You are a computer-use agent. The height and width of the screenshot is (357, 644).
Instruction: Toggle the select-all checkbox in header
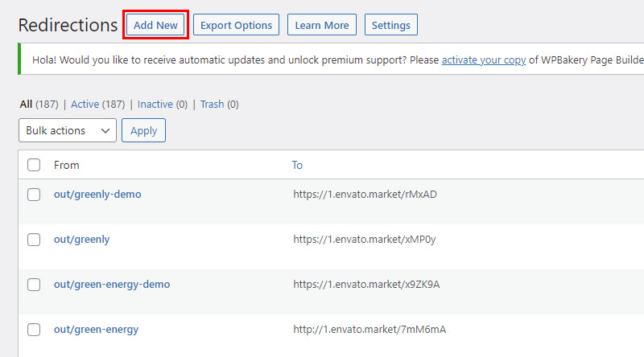34,165
